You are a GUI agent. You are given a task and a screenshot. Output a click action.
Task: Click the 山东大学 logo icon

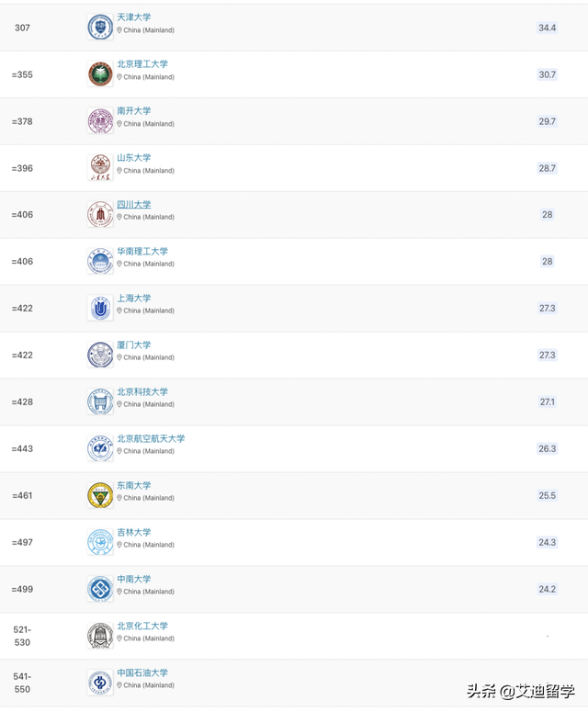(x=100, y=167)
